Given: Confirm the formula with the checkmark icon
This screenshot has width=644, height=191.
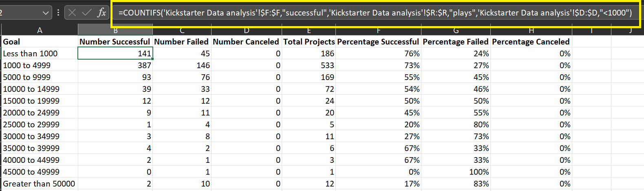Looking at the screenshot, I should pyautogui.click(x=86, y=13).
